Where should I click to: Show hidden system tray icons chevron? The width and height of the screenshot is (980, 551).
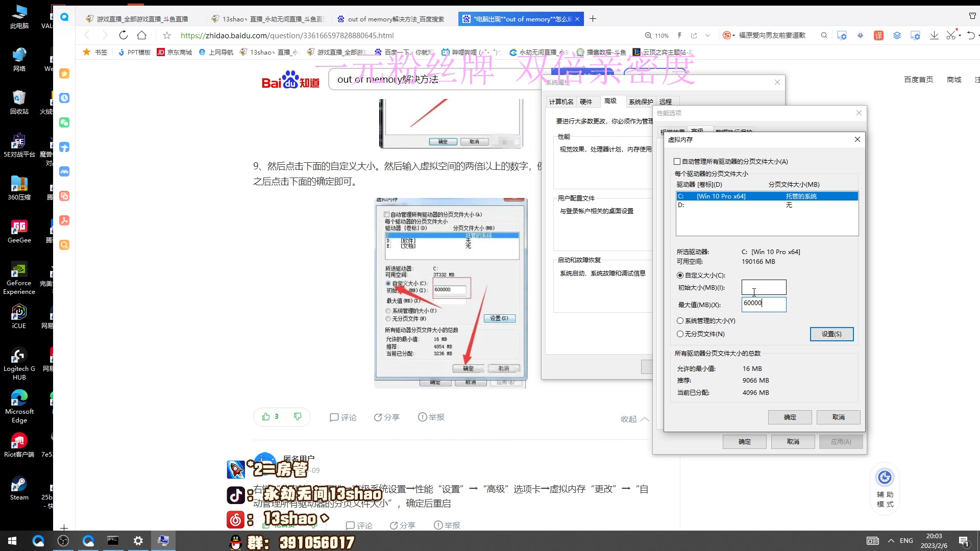[891, 541]
